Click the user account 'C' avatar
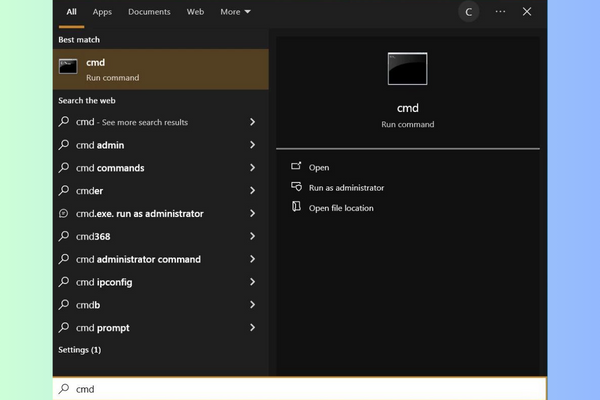This screenshot has width=600, height=400. (x=468, y=12)
